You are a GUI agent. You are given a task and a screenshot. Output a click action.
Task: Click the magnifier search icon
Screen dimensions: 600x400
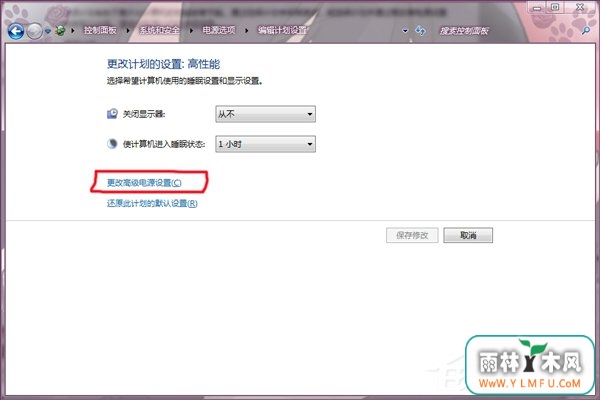[x=585, y=30]
